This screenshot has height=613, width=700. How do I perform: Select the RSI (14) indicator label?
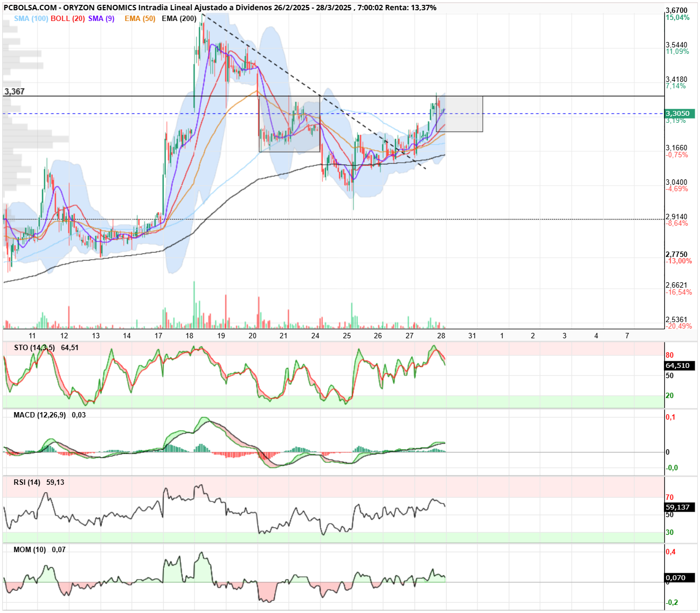pyautogui.click(x=27, y=483)
